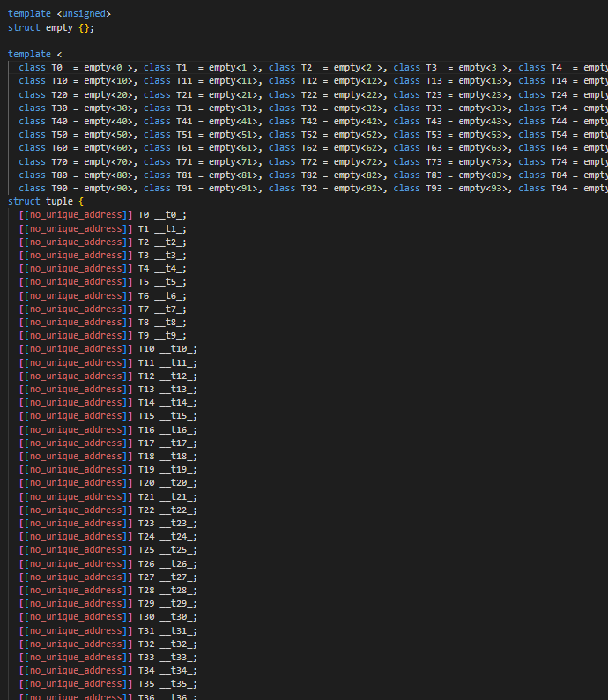
Task: Click member variable '__t31_'
Action: pyautogui.click(x=176, y=630)
